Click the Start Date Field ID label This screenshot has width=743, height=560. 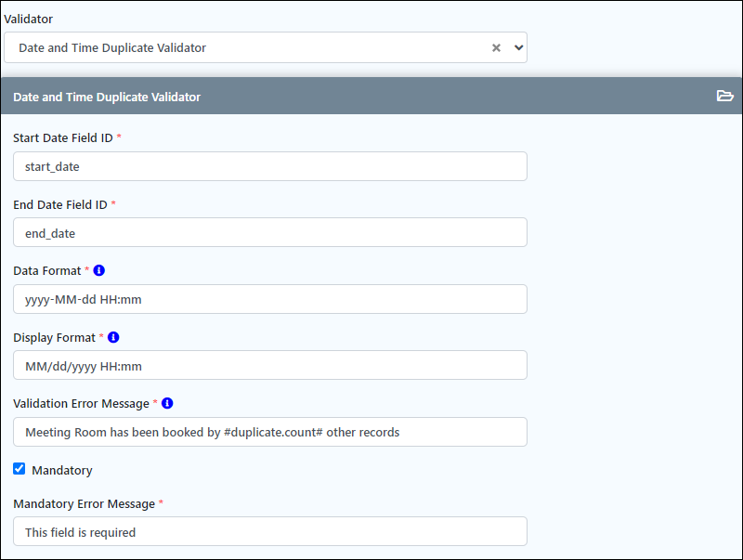tap(63, 137)
